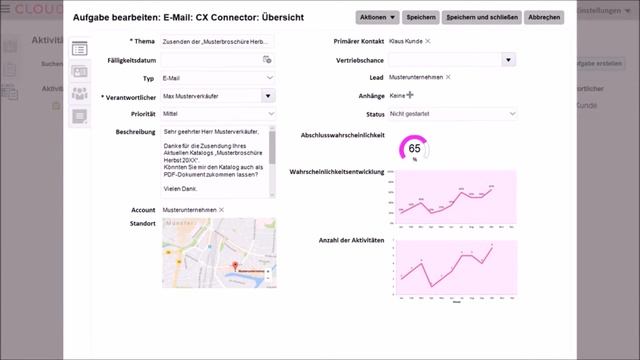Remove Klaus Kunde from Primärer Kontakt
640x360 pixels.
[x=428, y=41]
